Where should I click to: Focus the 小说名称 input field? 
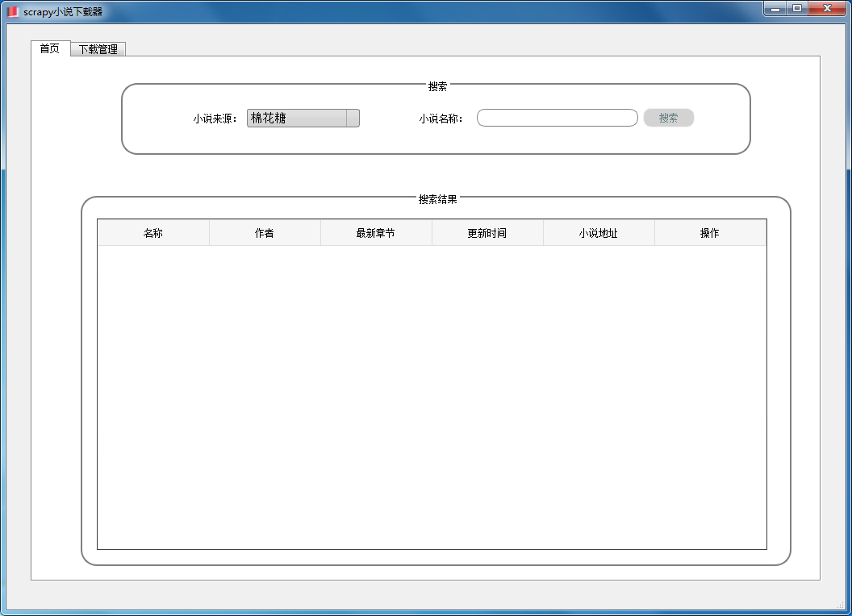[x=557, y=118]
